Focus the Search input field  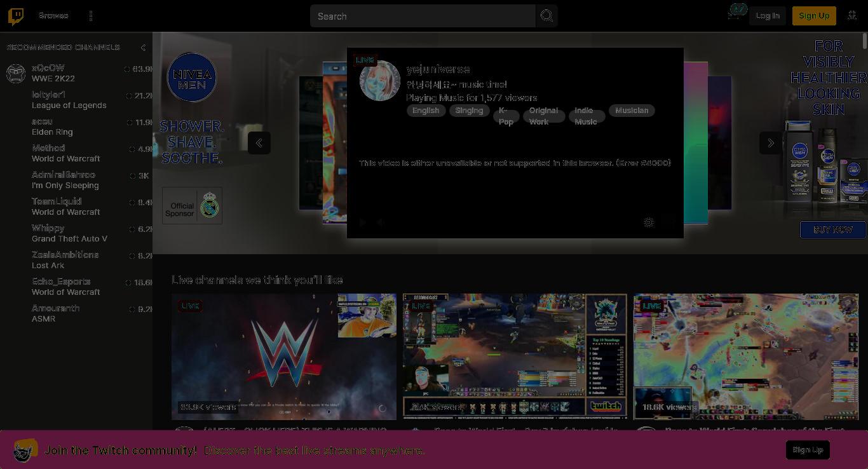(x=423, y=16)
